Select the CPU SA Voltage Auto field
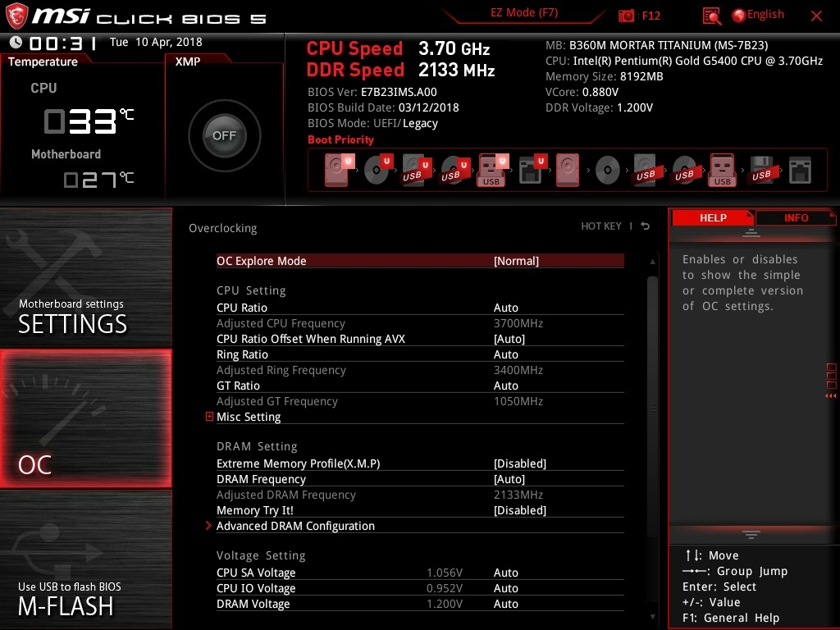Screen dimensions: 840x630 tap(505, 573)
